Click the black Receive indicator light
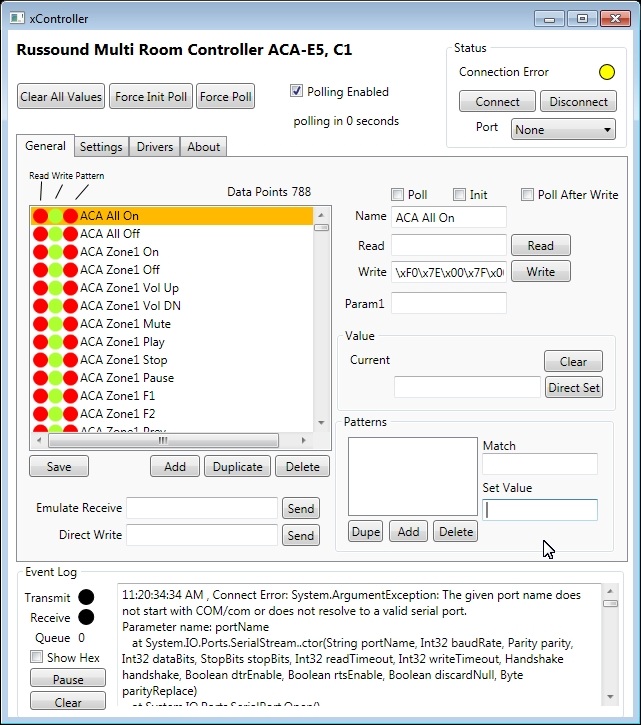Image resolution: width=641 pixels, height=725 pixels. (x=86, y=617)
